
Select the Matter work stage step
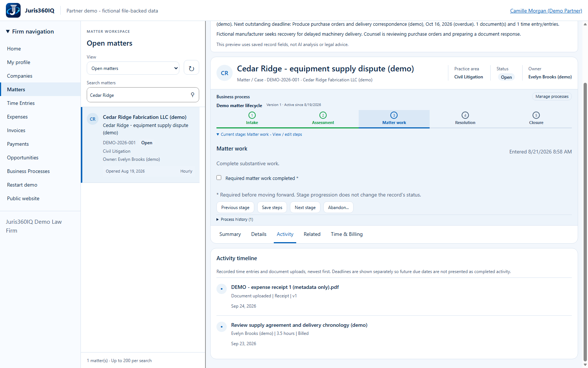click(394, 118)
